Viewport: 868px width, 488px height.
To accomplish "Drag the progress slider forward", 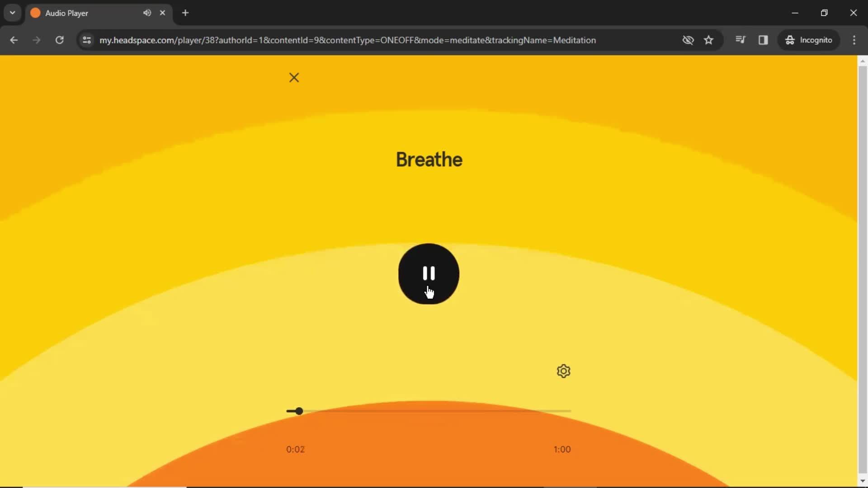I will coord(298,411).
